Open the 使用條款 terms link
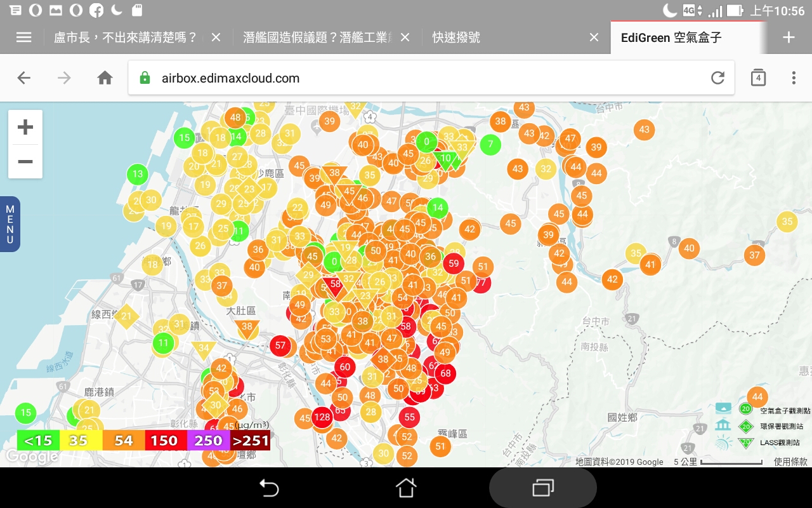The image size is (812, 508). 790,462
